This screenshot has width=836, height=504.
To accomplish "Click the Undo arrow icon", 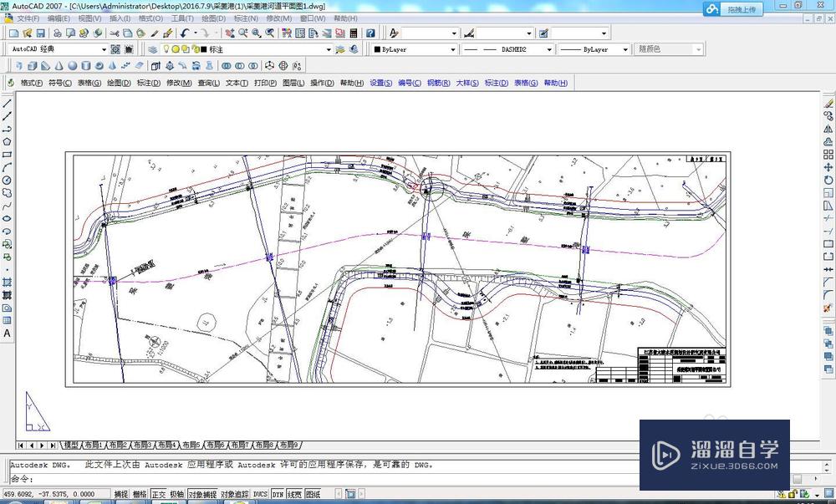I will click(185, 33).
